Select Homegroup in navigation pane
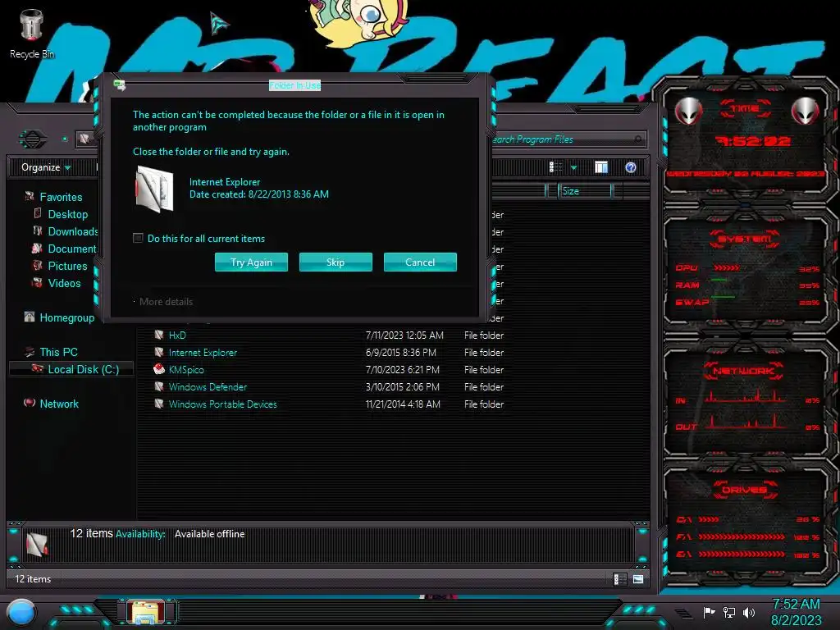 [x=67, y=317]
